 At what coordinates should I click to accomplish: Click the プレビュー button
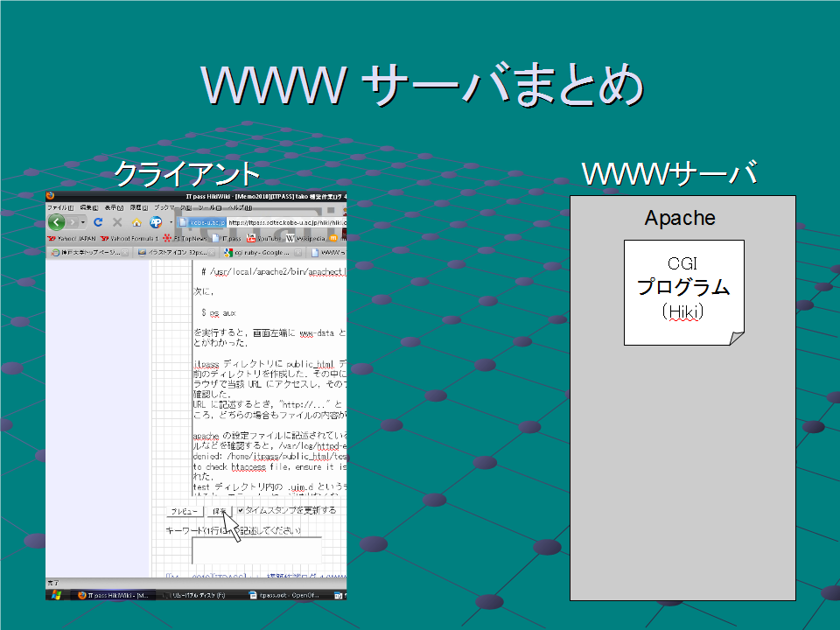click(x=185, y=511)
